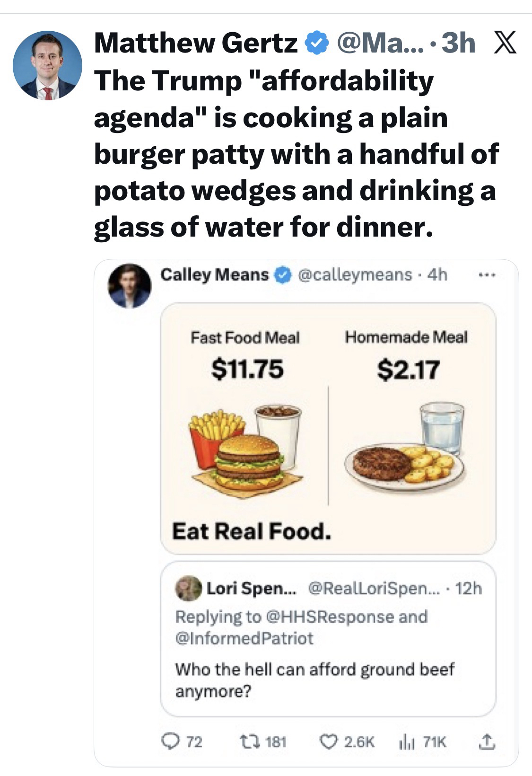Click the X logo in the corner
This screenshot has width=532, height=776.
[505, 43]
